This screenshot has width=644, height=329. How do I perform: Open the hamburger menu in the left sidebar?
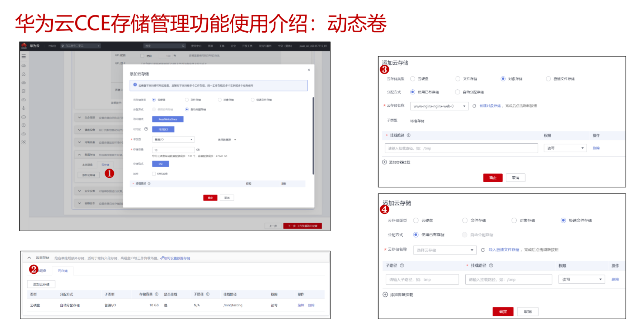(x=24, y=56)
